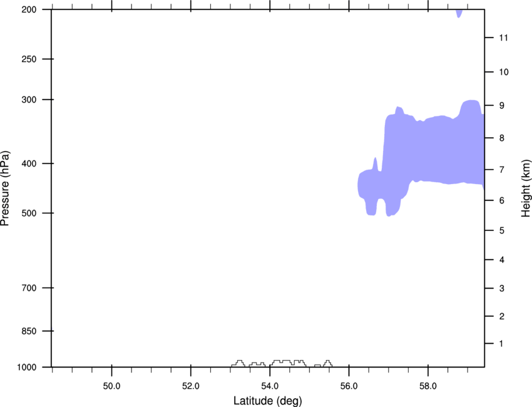Select the 500 pressure tick label
This screenshot has width=532, height=407.
point(29,213)
